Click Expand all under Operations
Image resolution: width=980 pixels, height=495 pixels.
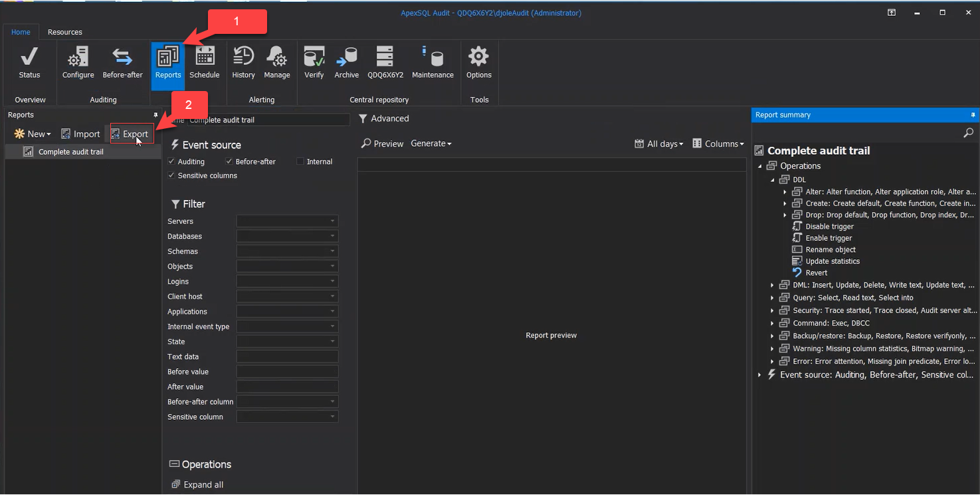[x=197, y=484]
